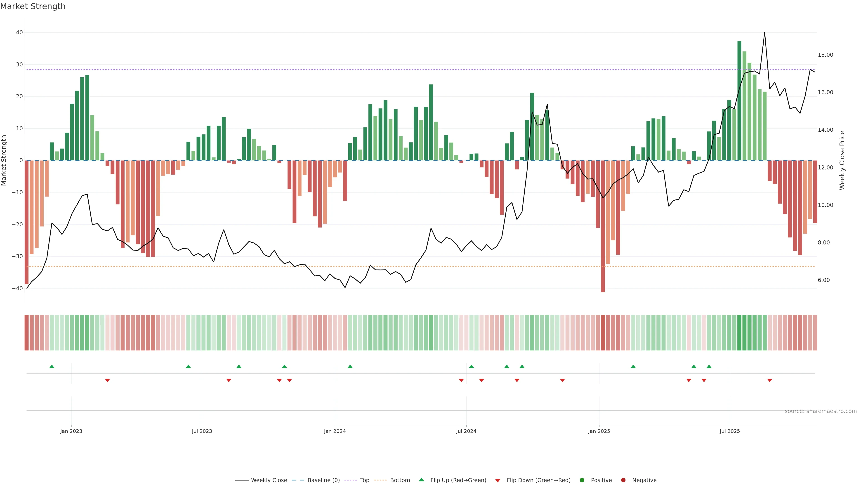Select Jan 2024 x-axis label
Viewport: 868px width, 488px height.
click(x=335, y=431)
